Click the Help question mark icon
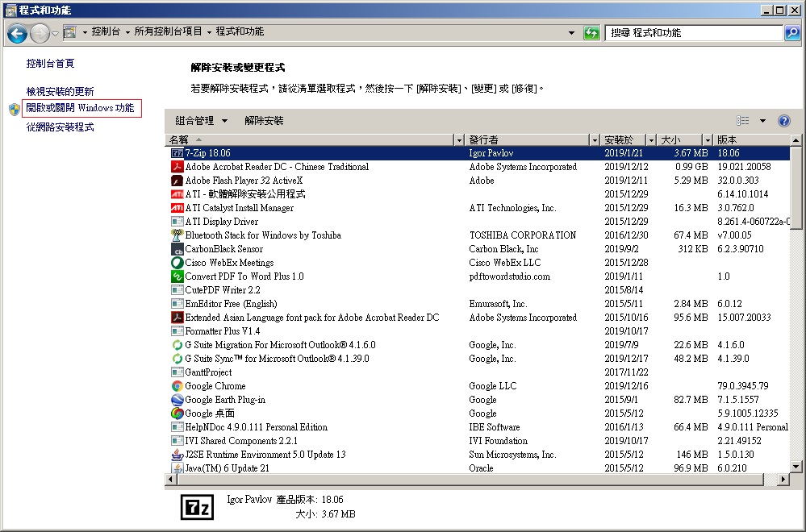 click(x=783, y=120)
